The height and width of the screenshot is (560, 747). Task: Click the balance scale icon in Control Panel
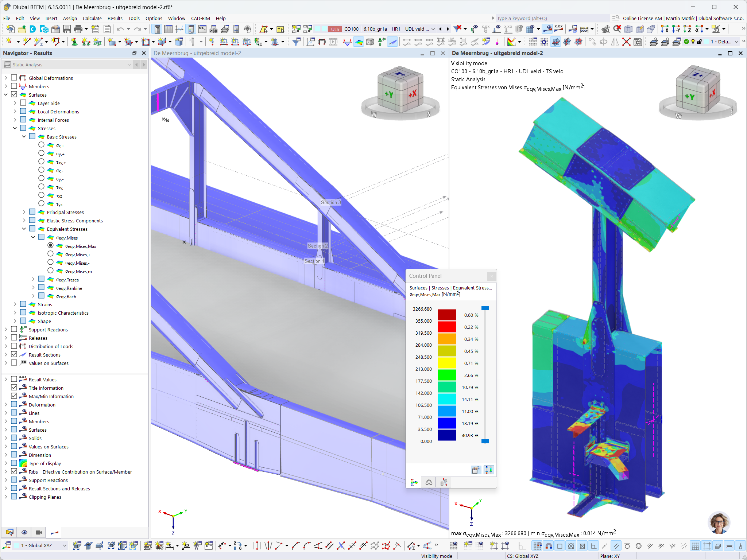429,482
